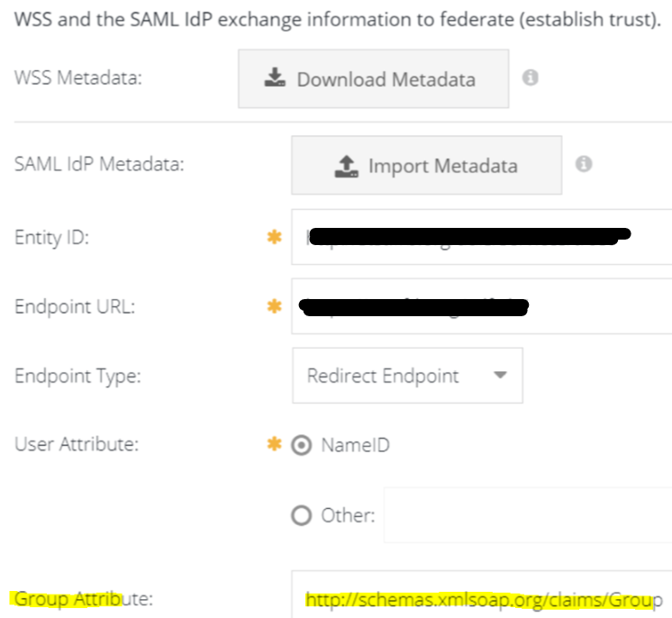Click the Endpoint Type label
This screenshot has height=618, width=672.
tap(77, 376)
